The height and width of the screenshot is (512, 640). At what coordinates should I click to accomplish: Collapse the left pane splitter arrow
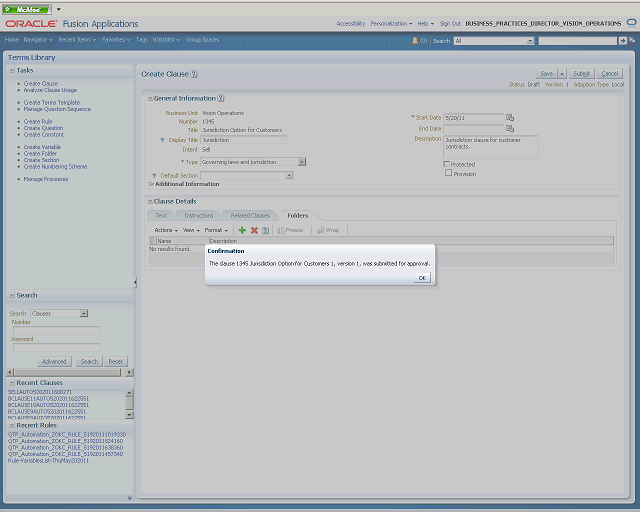point(135,282)
